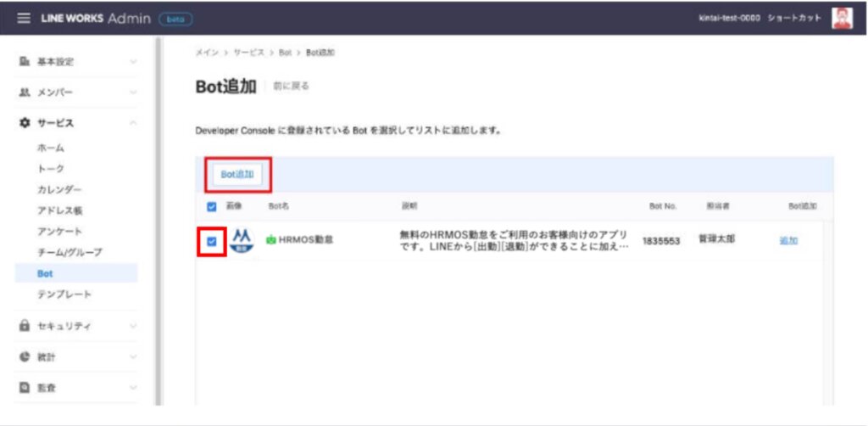Image resolution: width=868 pixels, height=426 pixels.
Task: Toggle the select-all checkbox in table header
Action: coord(212,205)
